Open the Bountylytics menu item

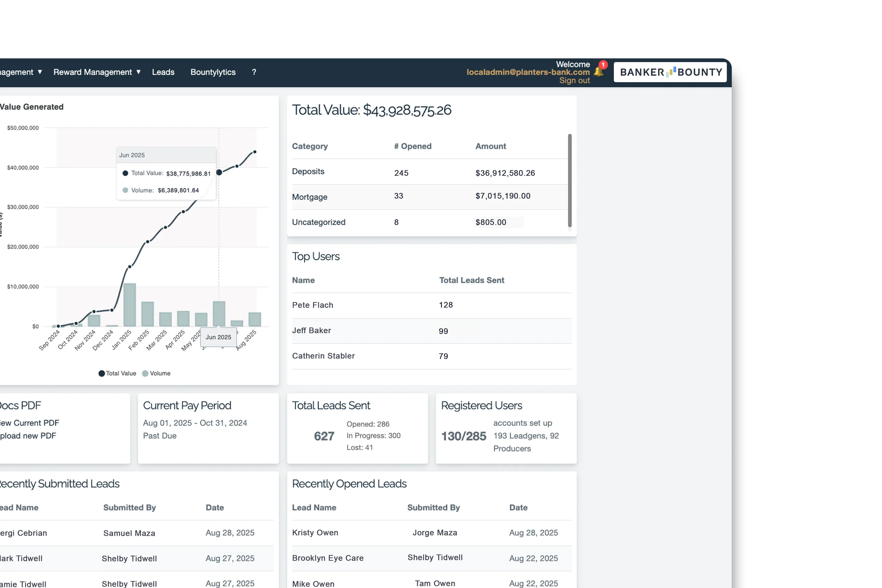click(213, 72)
